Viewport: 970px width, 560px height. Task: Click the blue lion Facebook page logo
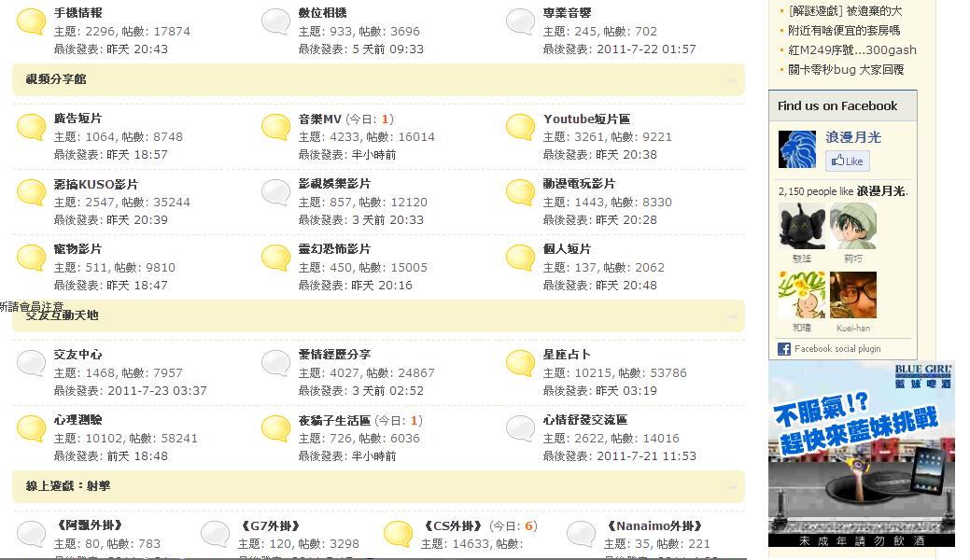[x=797, y=150]
